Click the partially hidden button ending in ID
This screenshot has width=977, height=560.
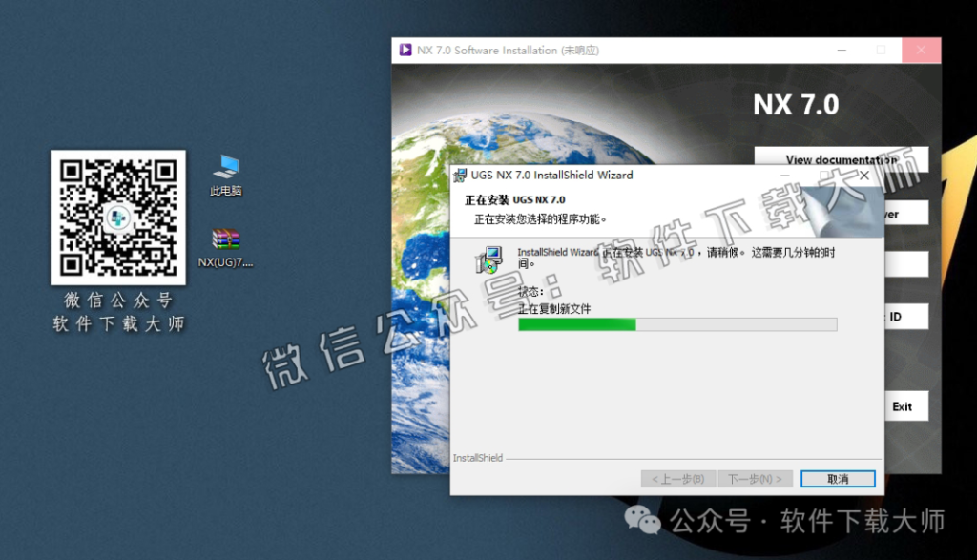point(902,317)
